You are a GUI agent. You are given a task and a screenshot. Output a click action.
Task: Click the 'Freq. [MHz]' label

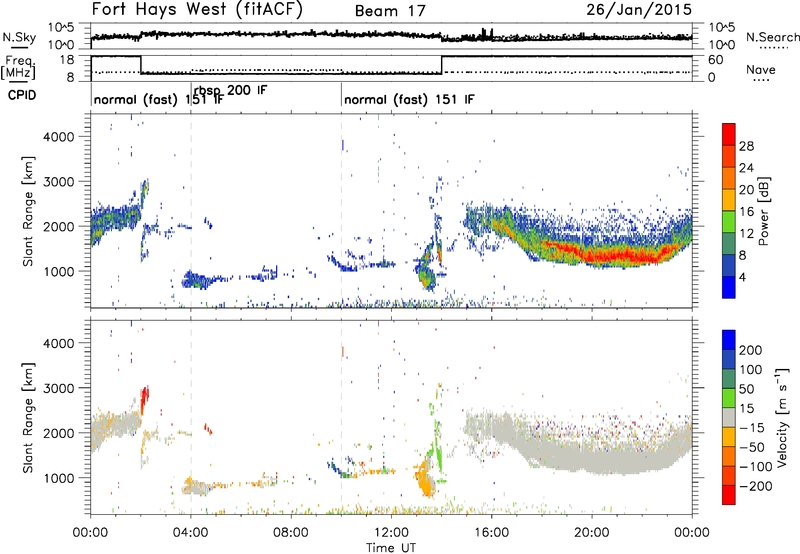click(18, 67)
